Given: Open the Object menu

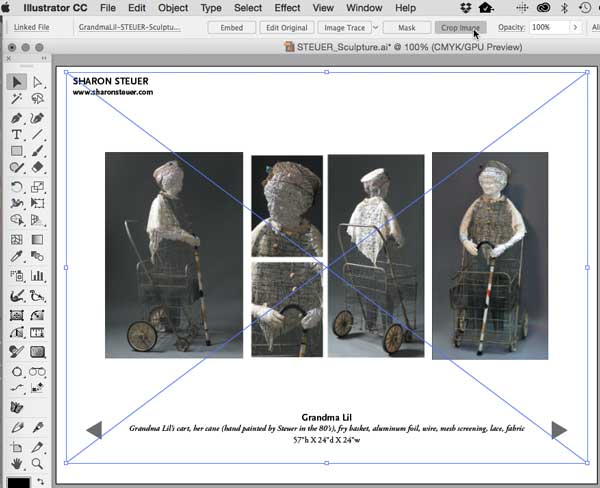Looking at the screenshot, I should click(173, 8).
